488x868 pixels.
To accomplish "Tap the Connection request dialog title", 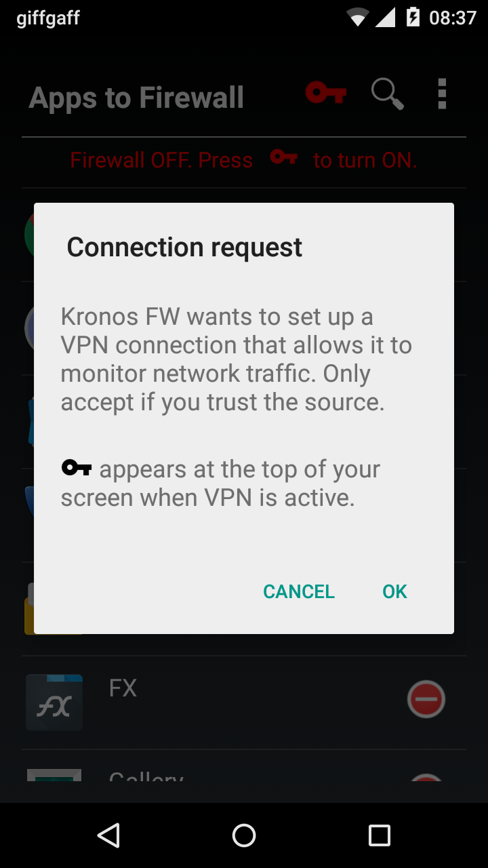I will click(x=184, y=247).
